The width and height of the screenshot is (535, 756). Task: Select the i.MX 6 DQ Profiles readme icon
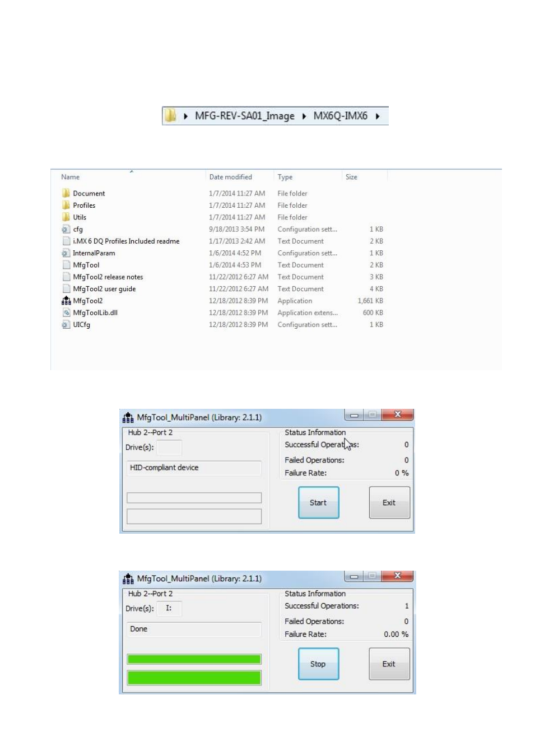pyautogui.click(x=66, y=241)
